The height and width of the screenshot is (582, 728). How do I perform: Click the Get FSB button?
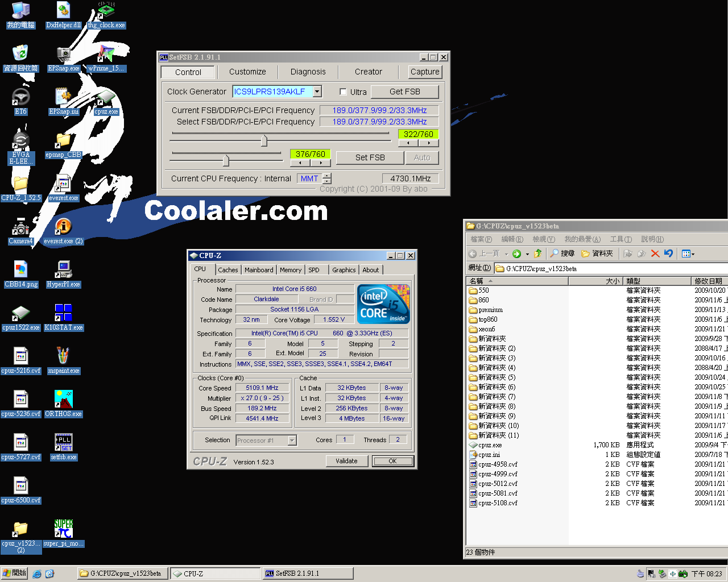405,92
